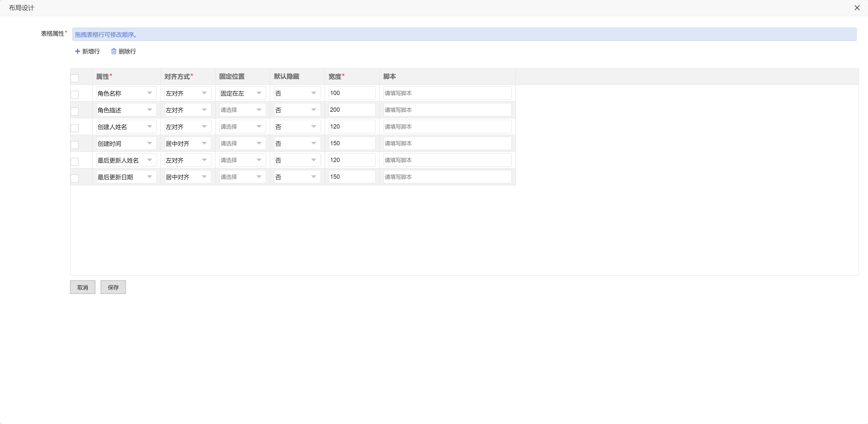Click width field in 创建人姓名 row
This screenshot has width=868, height=424.
(x=352, y=126)
